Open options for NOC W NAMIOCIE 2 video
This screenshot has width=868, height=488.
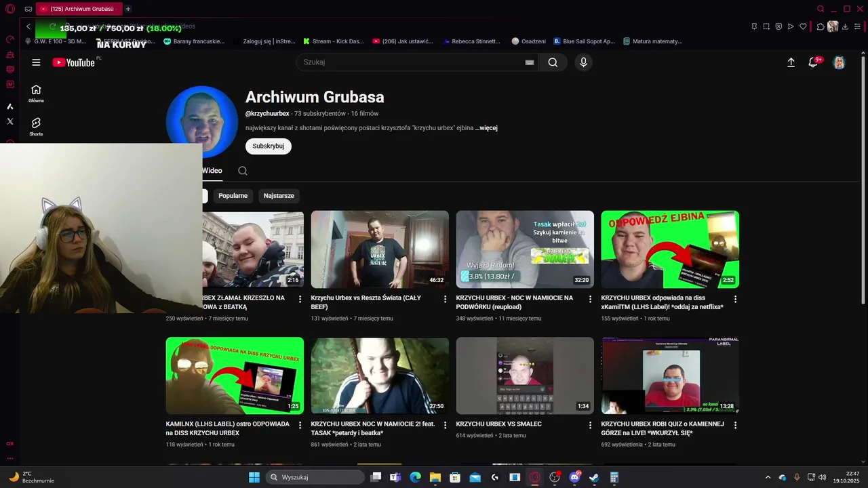pos(446,425)
